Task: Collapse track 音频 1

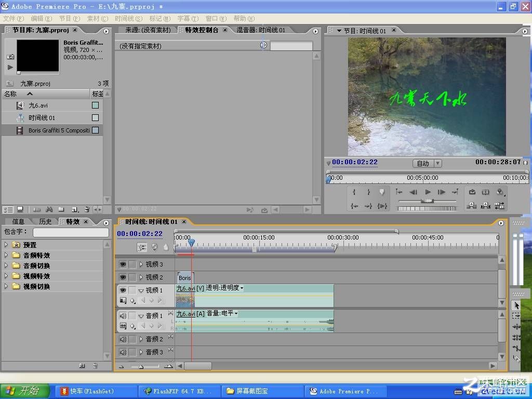Action: [141, 316]
